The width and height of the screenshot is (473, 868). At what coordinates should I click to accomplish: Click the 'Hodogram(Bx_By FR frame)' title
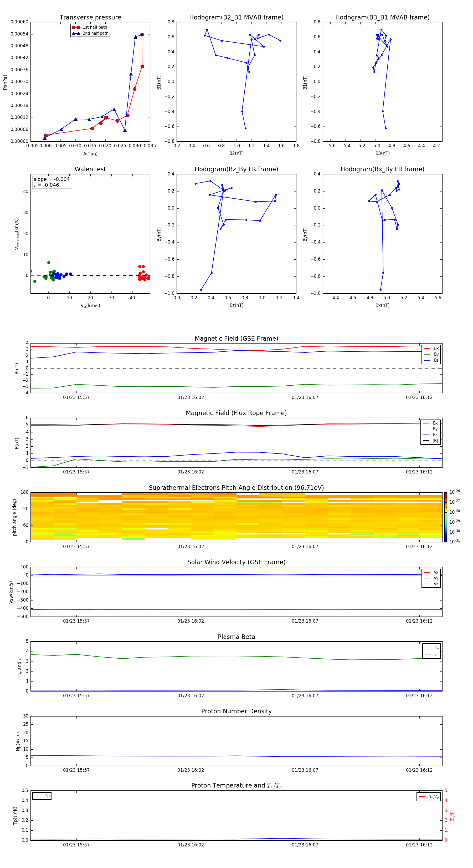click(382, 169)
